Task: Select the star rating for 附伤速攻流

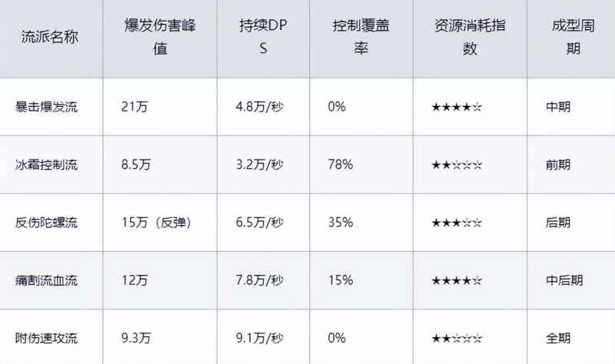Action: tap(457, 338)
